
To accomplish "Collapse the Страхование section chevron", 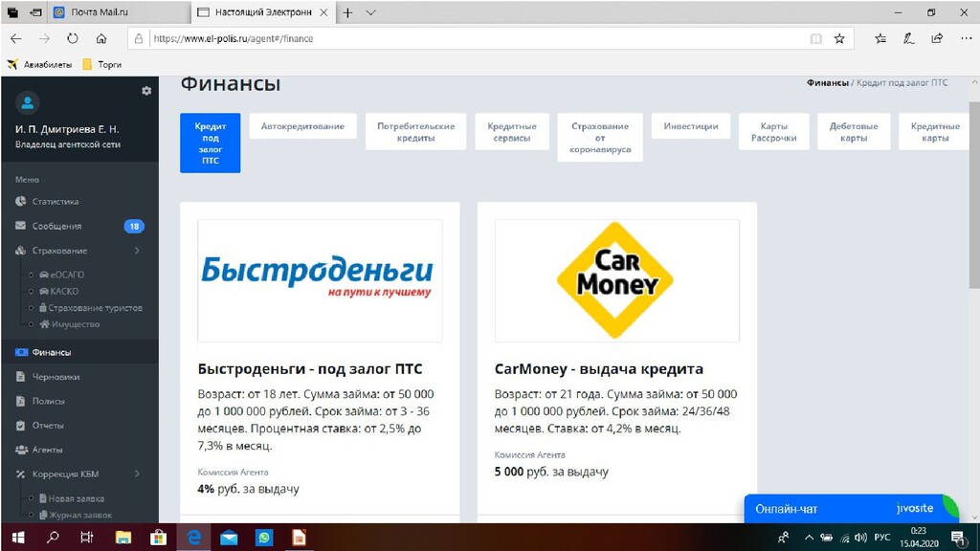I will [x=137, y=251].
